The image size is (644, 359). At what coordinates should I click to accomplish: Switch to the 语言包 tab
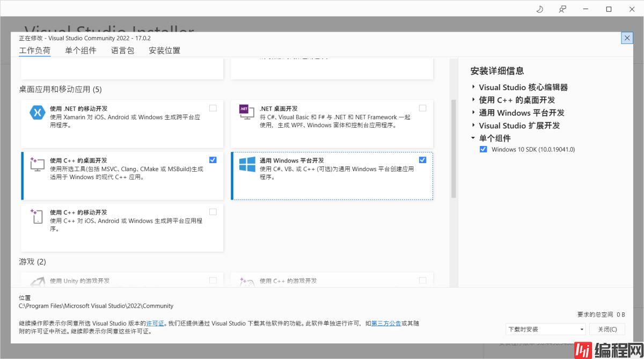point(122,50)
